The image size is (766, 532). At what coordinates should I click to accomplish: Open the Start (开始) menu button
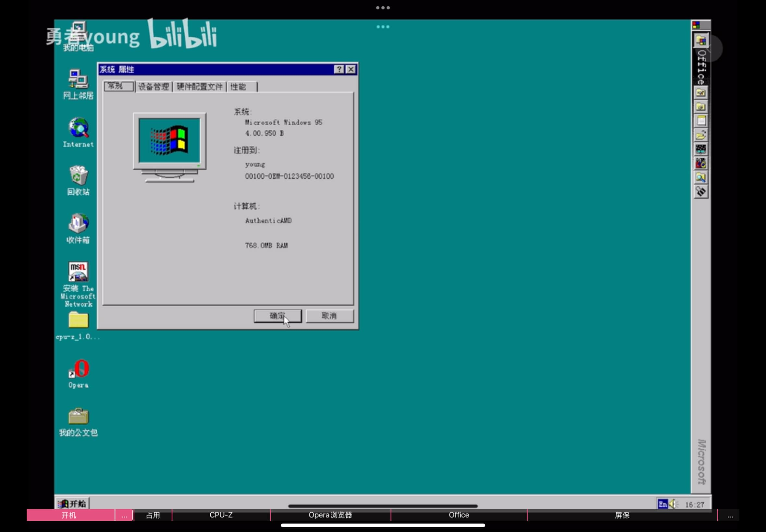click(72, 504)
